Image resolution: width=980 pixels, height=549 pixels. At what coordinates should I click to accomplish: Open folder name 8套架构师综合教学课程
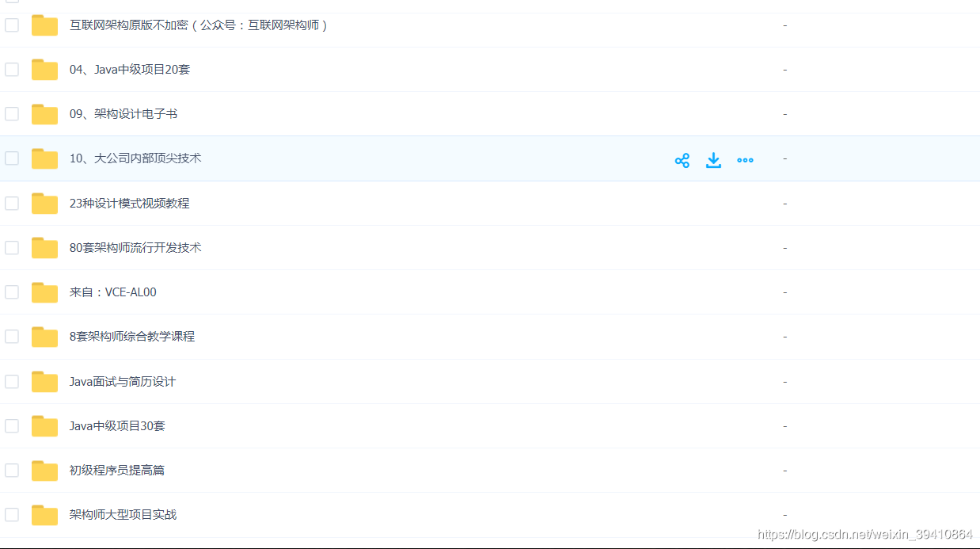(132, 337)
